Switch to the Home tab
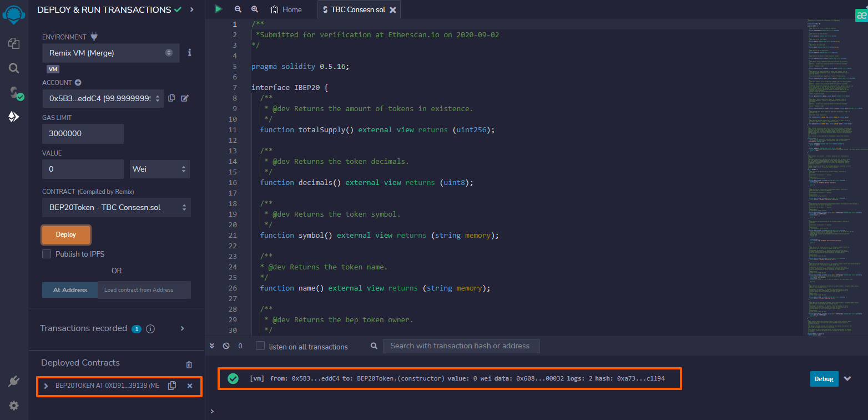 [x=286, y=9]
